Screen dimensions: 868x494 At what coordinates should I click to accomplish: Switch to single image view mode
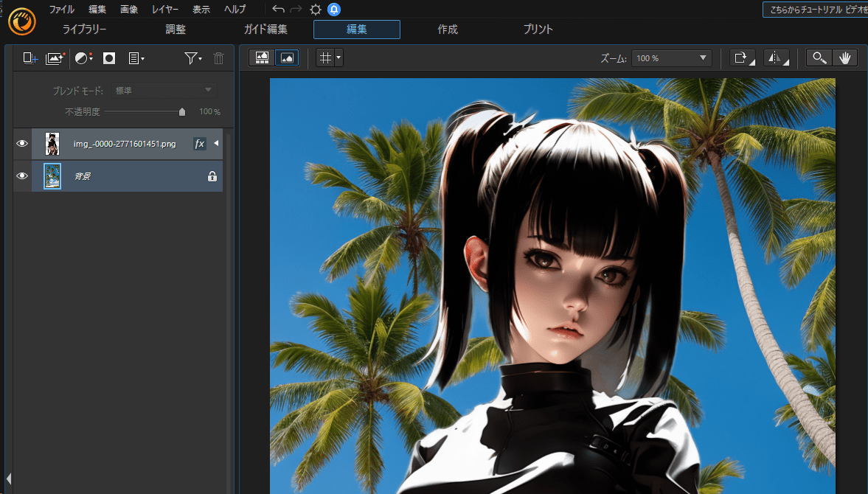pyautogui.click(x=286, y=57)
